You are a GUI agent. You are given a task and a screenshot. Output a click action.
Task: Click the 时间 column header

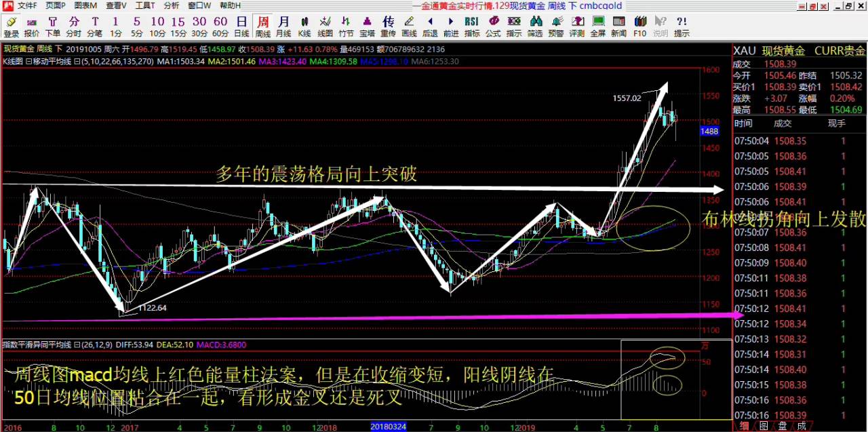[743, 123]
